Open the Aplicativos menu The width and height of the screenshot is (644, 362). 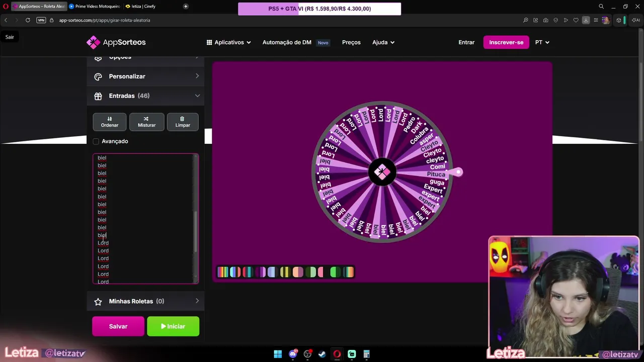coord(229,42)
